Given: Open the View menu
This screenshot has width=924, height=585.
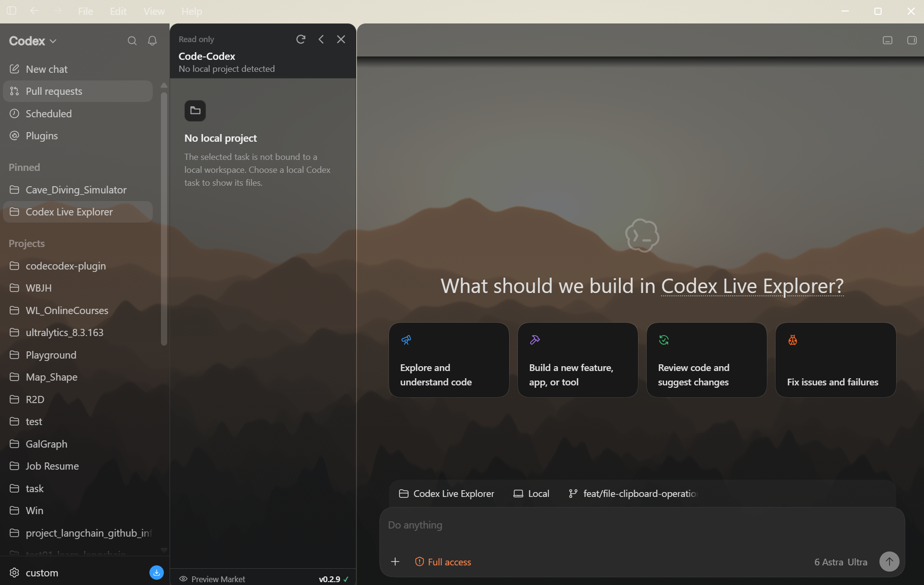Looking at the screenshot, I should point(154,11).
